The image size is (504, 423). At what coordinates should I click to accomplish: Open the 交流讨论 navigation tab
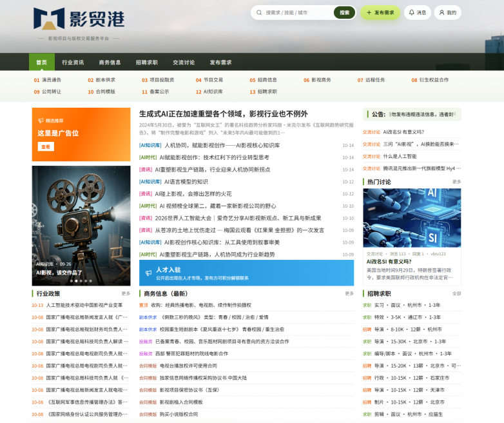[x=184, y=62]
